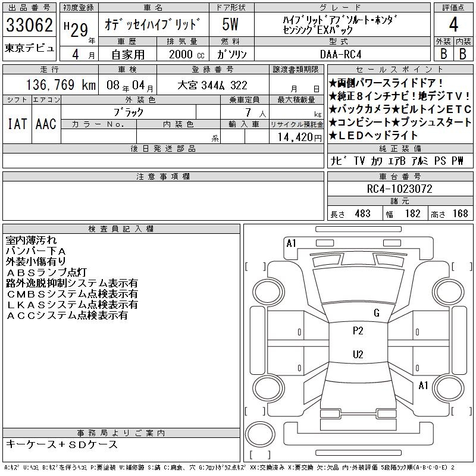Viewport: 476px width, 476px height.
Task: Click inspector note "外装小傷有り"
Action: click(x=36, y=262)
